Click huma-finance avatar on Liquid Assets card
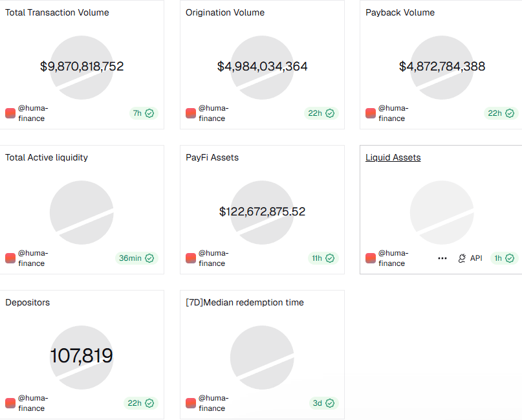 click(371, 258)
